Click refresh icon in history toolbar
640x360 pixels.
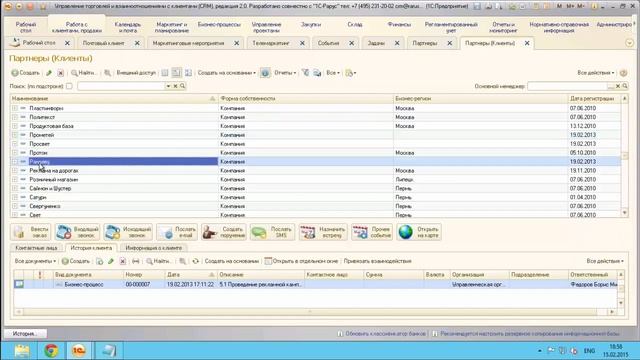coord(196,261)
